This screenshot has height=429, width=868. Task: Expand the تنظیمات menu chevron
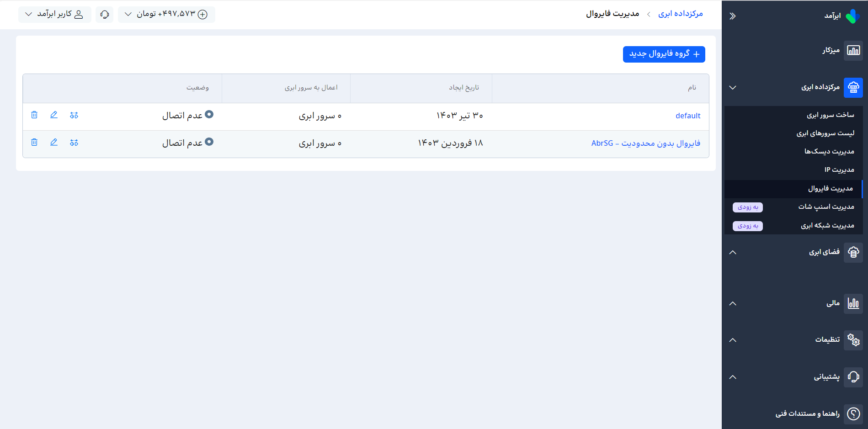coord(733,340)
